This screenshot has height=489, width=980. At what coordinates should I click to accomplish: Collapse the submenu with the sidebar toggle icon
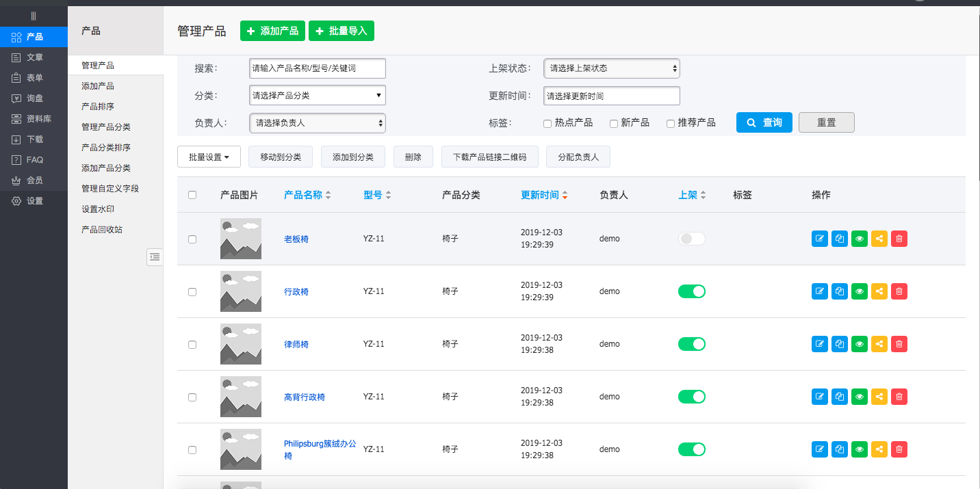click(x=155, y=256)
